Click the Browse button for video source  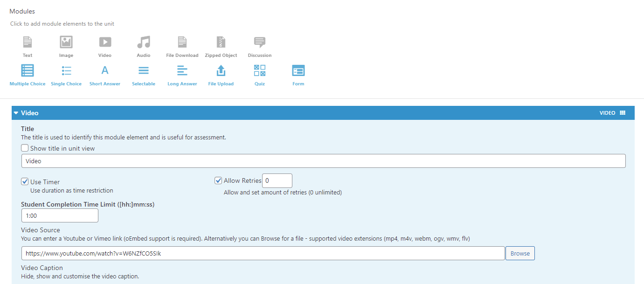click(520, 253)
